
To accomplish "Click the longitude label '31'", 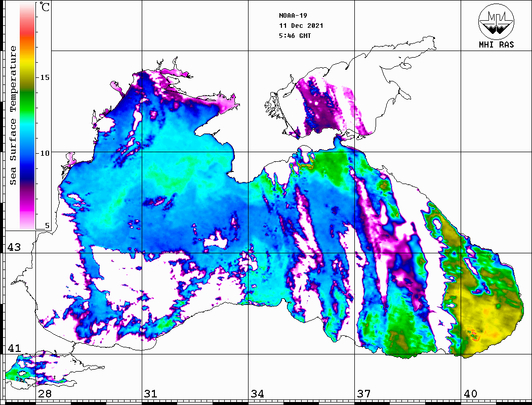I will pyautogui.click(x=151, y=394).
